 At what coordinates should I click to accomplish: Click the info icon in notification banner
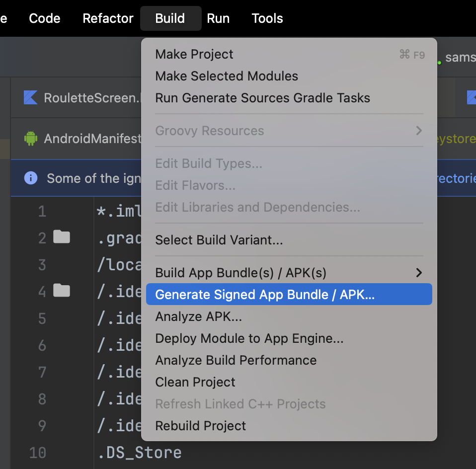coord(31,178)
